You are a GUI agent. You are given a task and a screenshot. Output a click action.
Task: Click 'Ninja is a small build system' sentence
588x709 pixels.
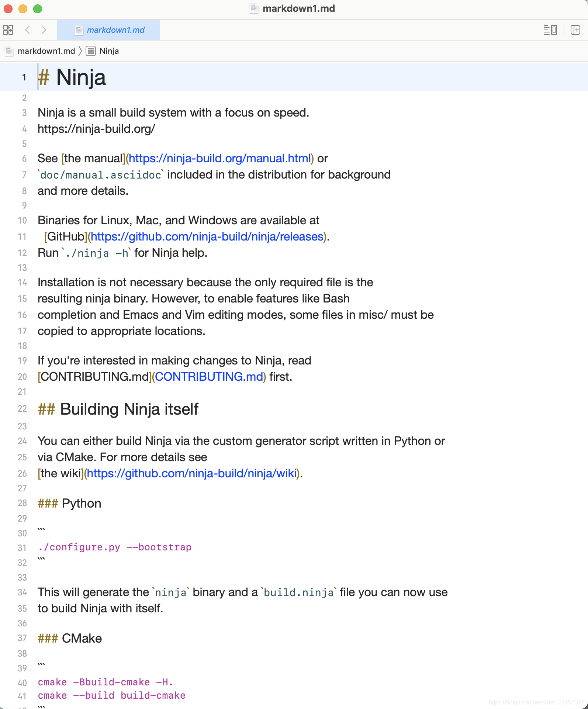click(x=173, y=113)
